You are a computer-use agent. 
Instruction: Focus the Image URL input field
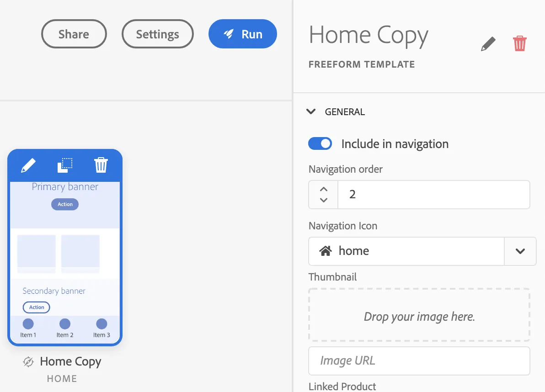(419, 361)
